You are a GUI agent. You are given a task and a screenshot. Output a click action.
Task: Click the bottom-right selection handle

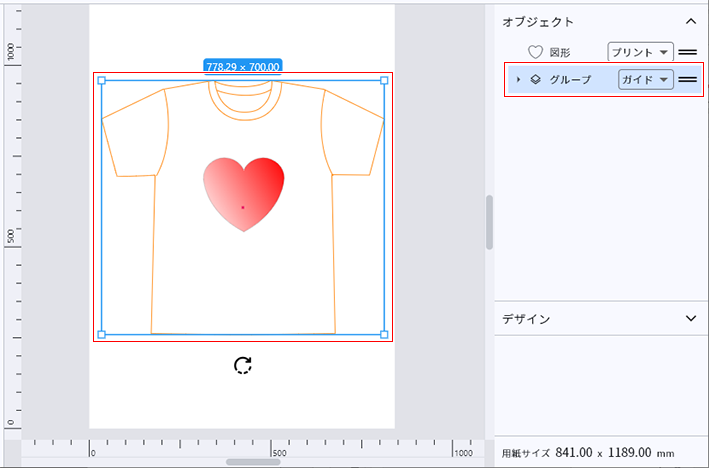tap(384, 334)
